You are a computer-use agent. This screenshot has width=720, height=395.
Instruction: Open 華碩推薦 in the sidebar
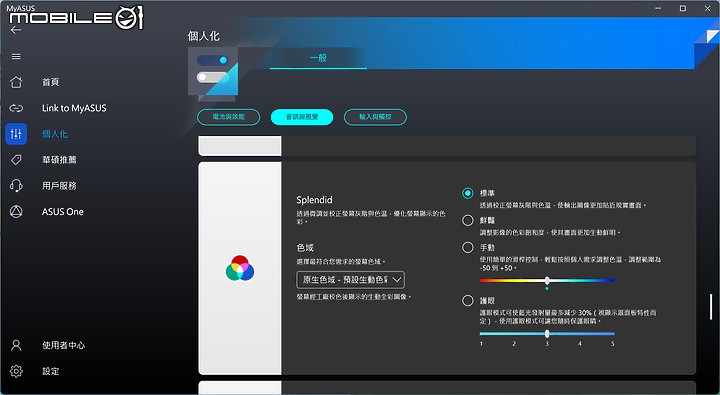59,160
